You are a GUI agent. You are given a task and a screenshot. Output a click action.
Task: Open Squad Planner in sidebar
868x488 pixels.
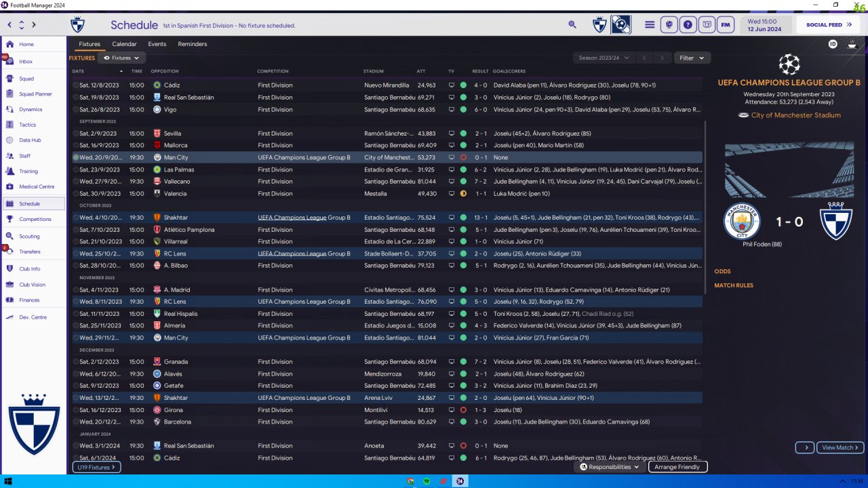point(33,94)
